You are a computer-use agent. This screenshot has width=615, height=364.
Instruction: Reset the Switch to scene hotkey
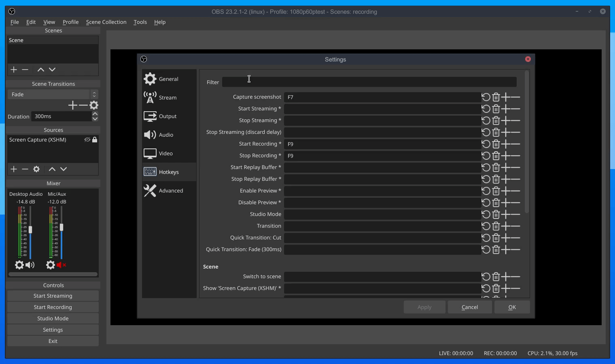click(x=486, y=277)
